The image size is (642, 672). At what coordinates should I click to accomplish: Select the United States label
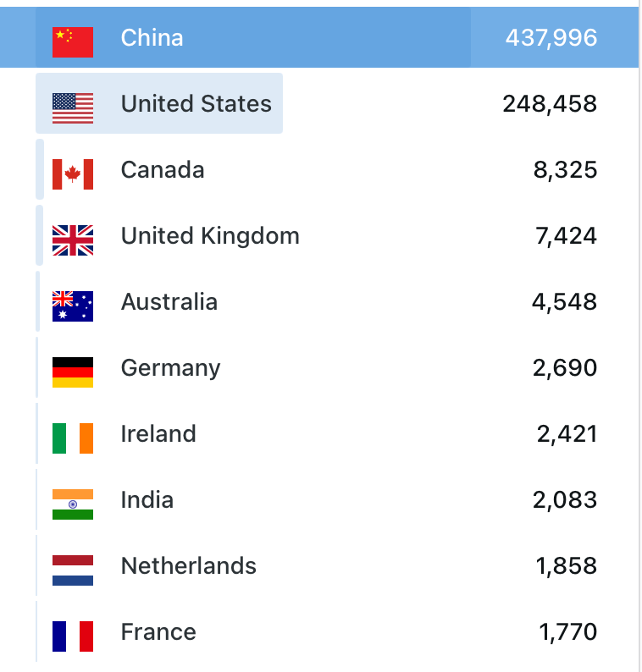pos(196,104)
